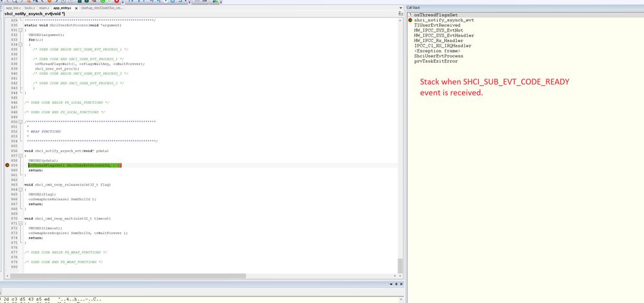The height and width of the screenshot is (303, 644).
Task: Click the osSemaphoreRelease call on line 866
Action: (62, 199)
